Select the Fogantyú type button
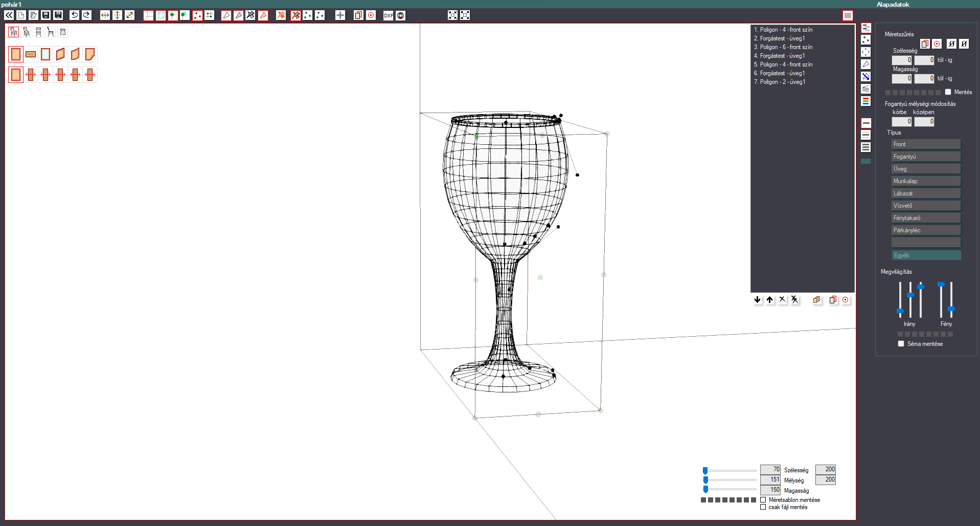This screenshot has height=526, width=980. (926, 157)
